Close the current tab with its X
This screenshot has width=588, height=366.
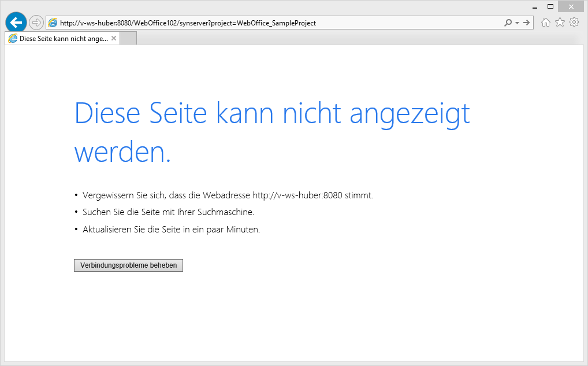tap(114, 38)
